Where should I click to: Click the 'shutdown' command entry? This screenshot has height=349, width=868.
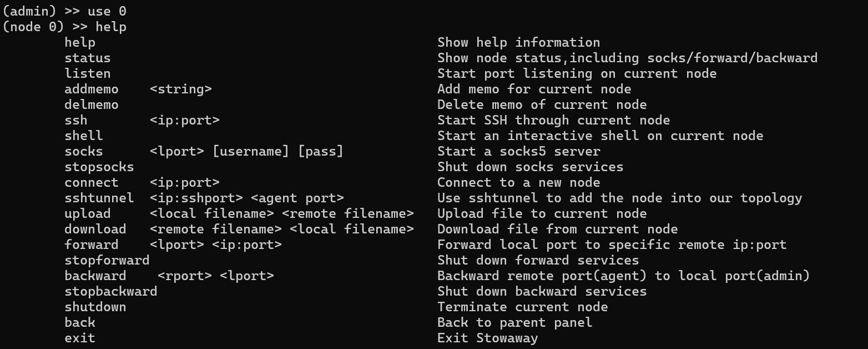(x=95, y=307)
